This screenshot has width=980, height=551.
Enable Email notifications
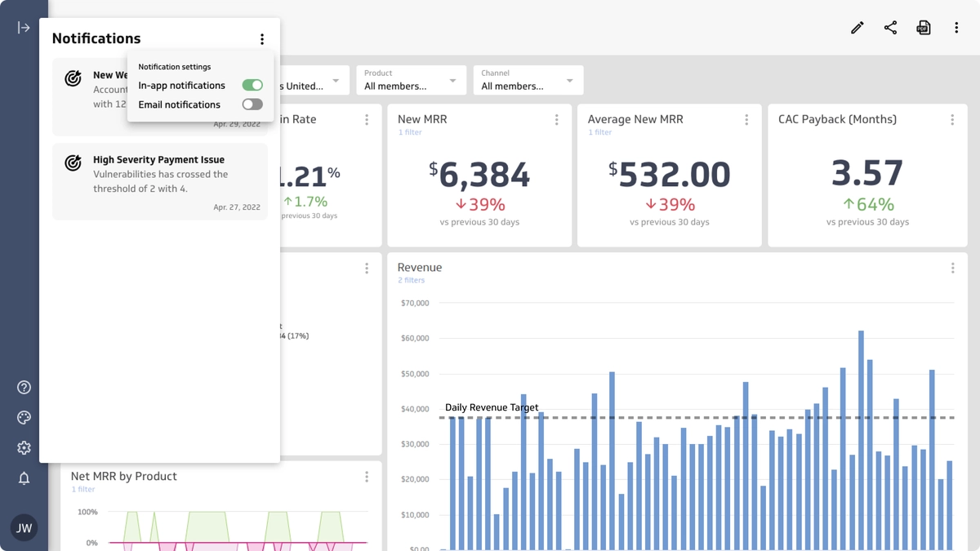pyautogui.click(x=252, y=104)
